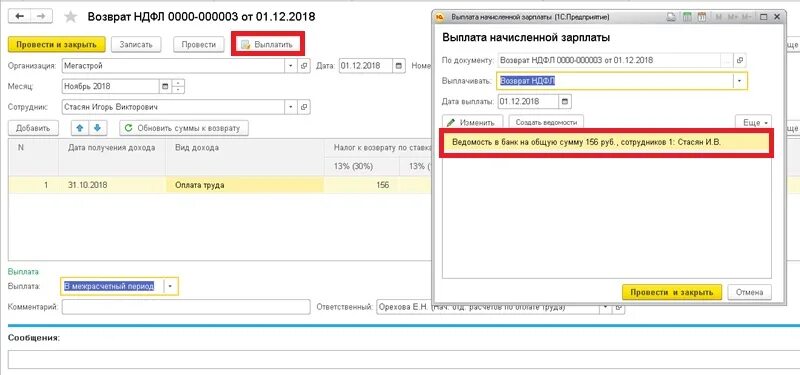Click the 13% (30%) subheader

pyautogui.click(x=362, y=166)
